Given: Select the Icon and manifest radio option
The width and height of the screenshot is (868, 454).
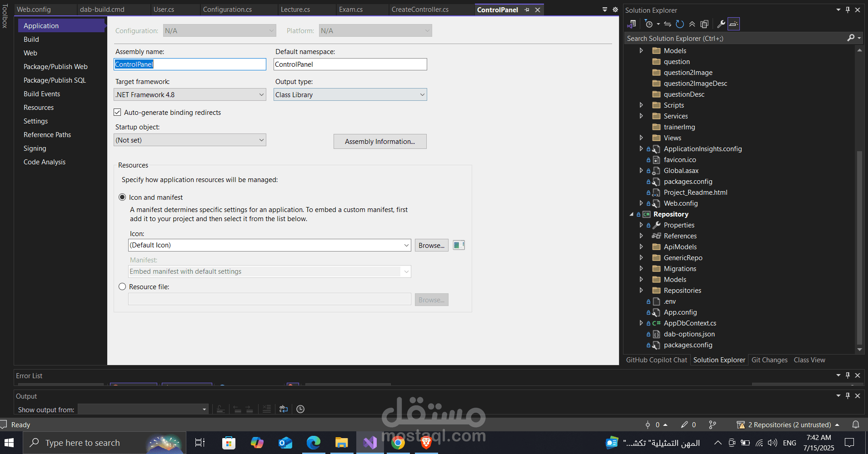Looking at the screenshot, I should point(122,197).
